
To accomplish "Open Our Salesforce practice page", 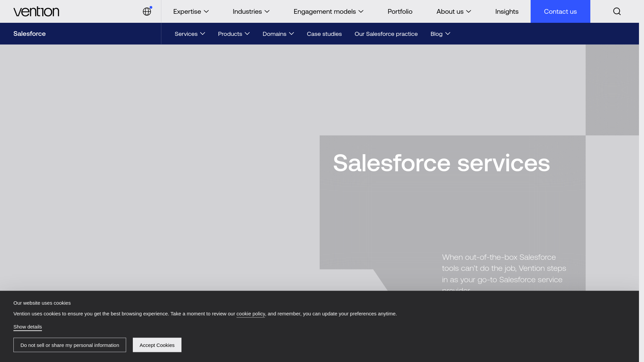I will 386,34.
